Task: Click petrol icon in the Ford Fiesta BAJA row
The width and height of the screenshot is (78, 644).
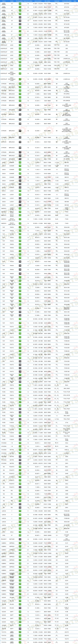Action: [20, 385]
